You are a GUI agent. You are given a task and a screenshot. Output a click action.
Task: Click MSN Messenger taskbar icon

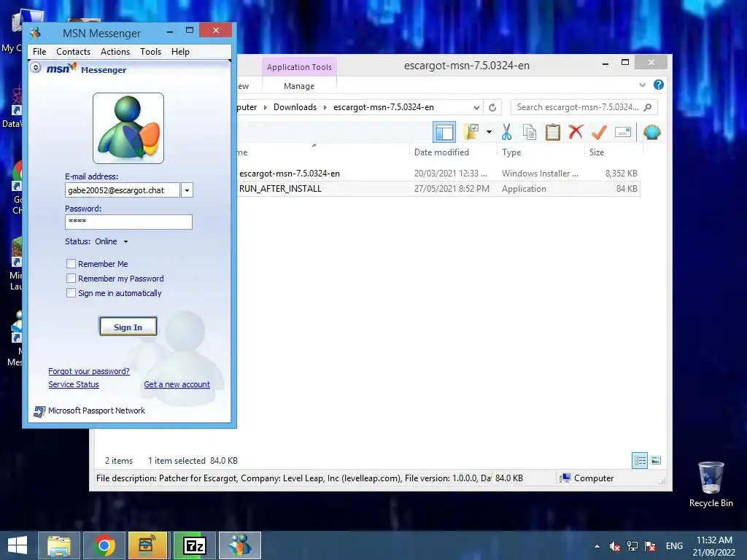coord(239,545)
